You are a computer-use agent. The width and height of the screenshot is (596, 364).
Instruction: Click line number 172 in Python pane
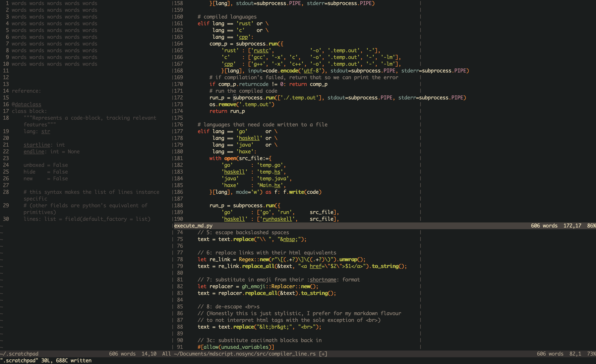point(179,98)
